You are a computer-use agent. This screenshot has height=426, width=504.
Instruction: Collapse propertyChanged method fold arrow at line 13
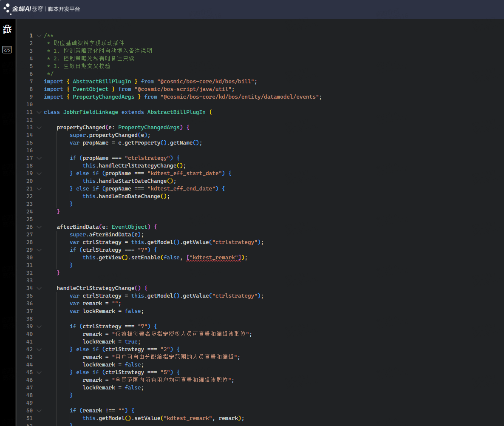39,128
